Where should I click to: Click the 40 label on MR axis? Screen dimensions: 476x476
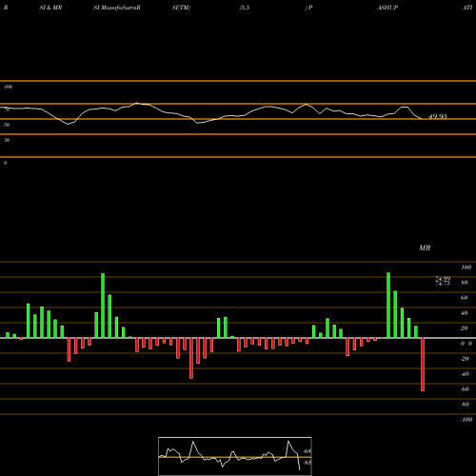(x=465, y=313)
